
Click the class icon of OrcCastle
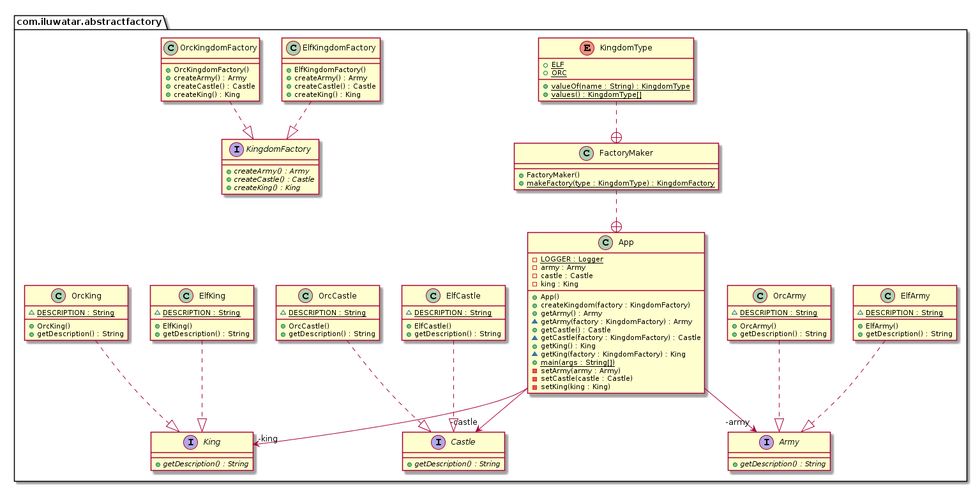pyautogui.click(x=307, y=295)
